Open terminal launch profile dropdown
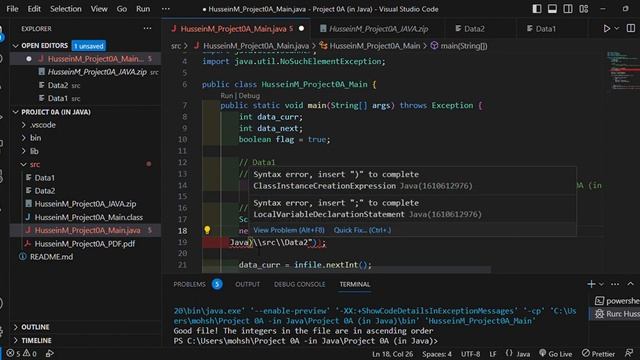Viewport: 640px width, 360px height. tap(601, 284)
